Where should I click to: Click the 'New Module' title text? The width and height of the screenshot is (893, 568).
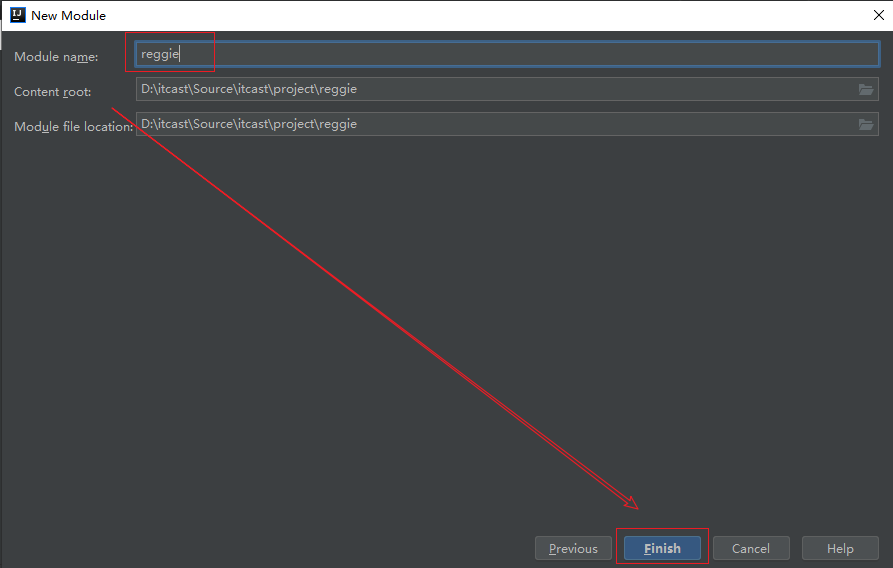point(68,15)
